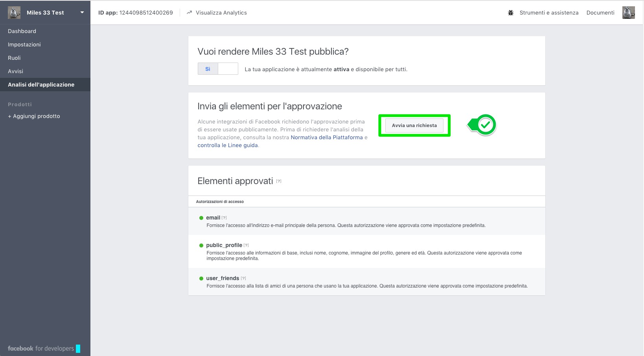Click the help icon next to email permission
Screen dimensions: 644x356
click(x=224, y=218)
